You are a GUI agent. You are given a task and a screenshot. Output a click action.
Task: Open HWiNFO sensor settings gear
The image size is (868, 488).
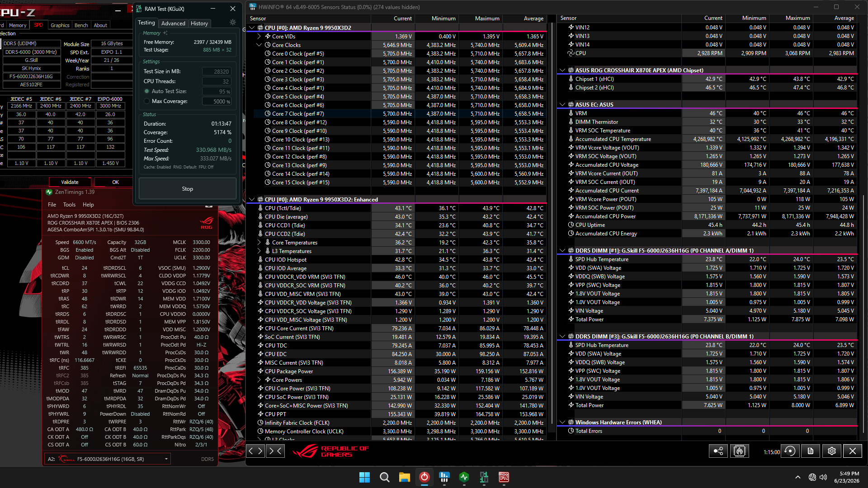(x=832, y=451)
